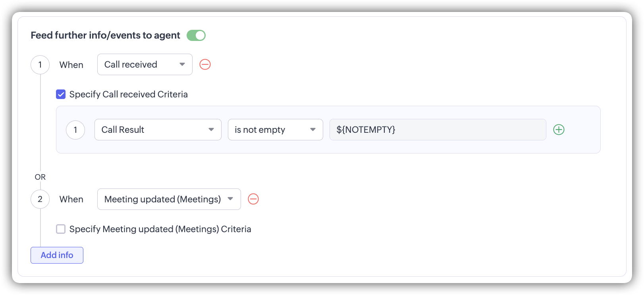Uncheck the Specify Call received Criteria checkbox
Viewport: 644px width, 295px height.
coord(61,94)
